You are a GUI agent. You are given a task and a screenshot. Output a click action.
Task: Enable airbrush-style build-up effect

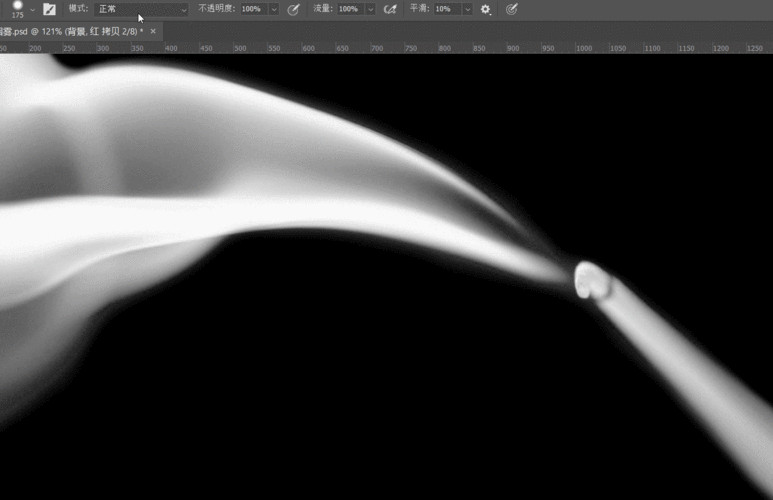point(390,9)
